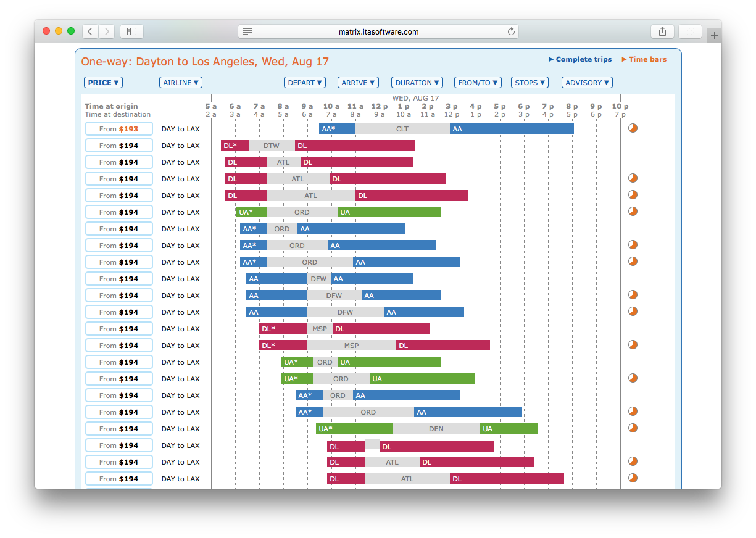Click the 12 p time marker in the header
The height and width of the screenshot is (538, 756).
pyautogui.click(x=380, y=106)
